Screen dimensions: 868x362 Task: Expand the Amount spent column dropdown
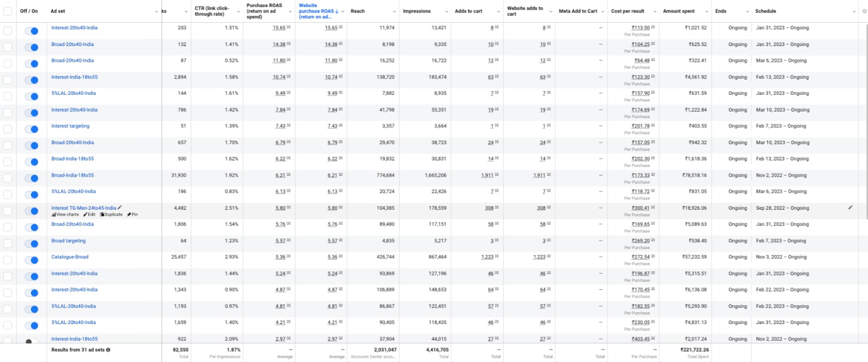tap(706, 11)
